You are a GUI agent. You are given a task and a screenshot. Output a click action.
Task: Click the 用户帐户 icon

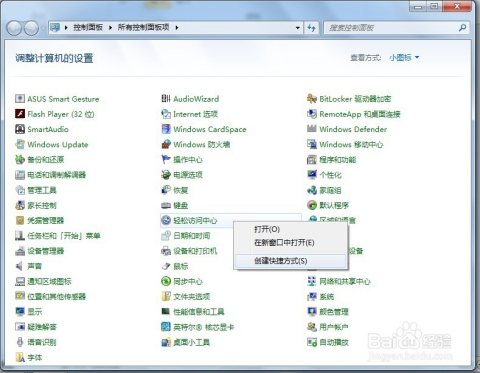point(312,327)
